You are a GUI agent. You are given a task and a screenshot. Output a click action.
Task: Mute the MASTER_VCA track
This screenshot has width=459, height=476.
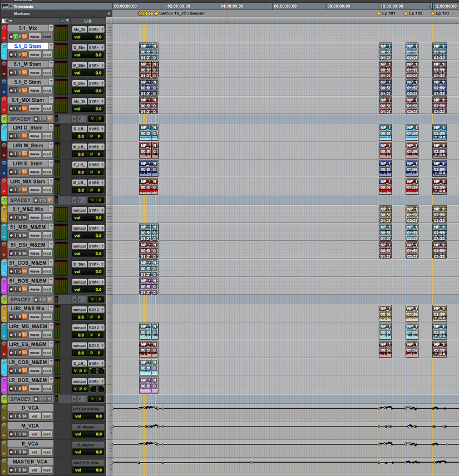coord(24,469)
